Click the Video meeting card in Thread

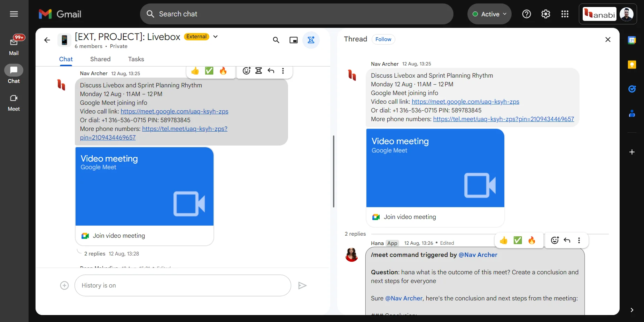pyautogui.click(x=435, y=168)
